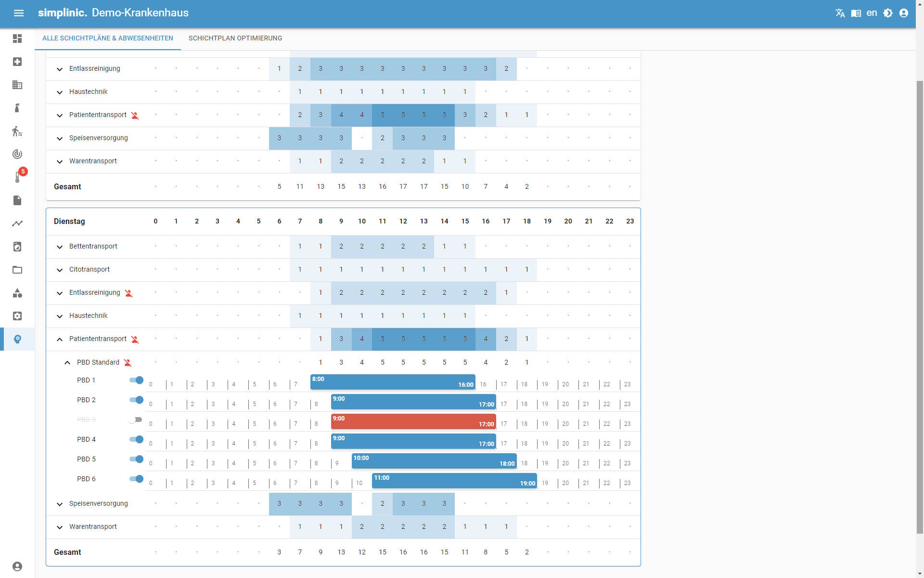Open the user account icon in header
This screenshot has width=924, height=578.
(904, 13)
